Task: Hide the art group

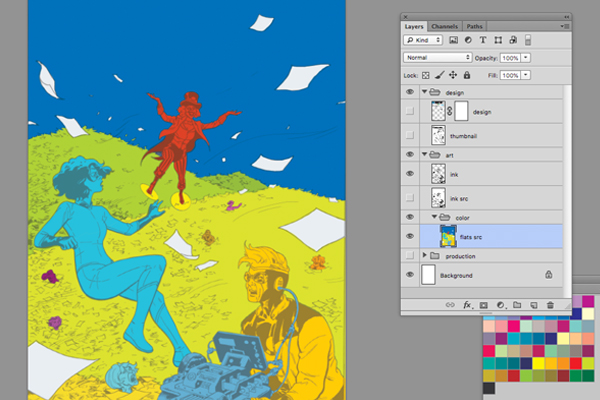Action: (x=410, y=155)
